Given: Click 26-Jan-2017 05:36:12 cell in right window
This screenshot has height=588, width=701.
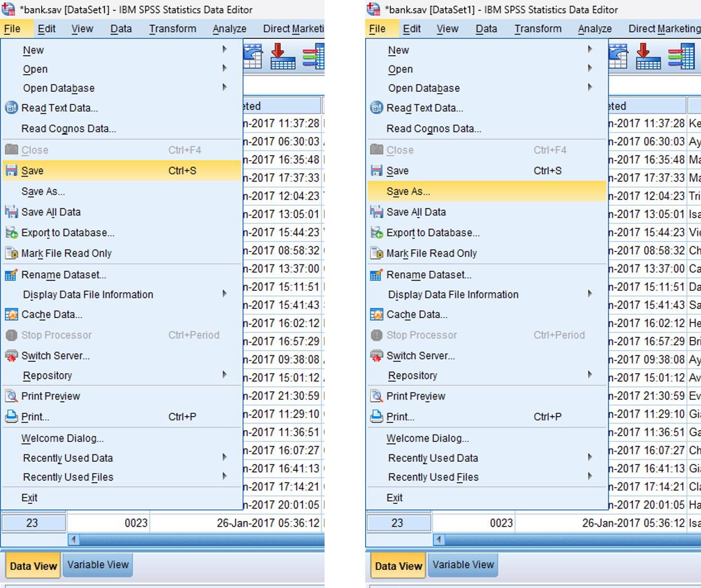Looking at the screenshot, I should [x=601, y=523].
